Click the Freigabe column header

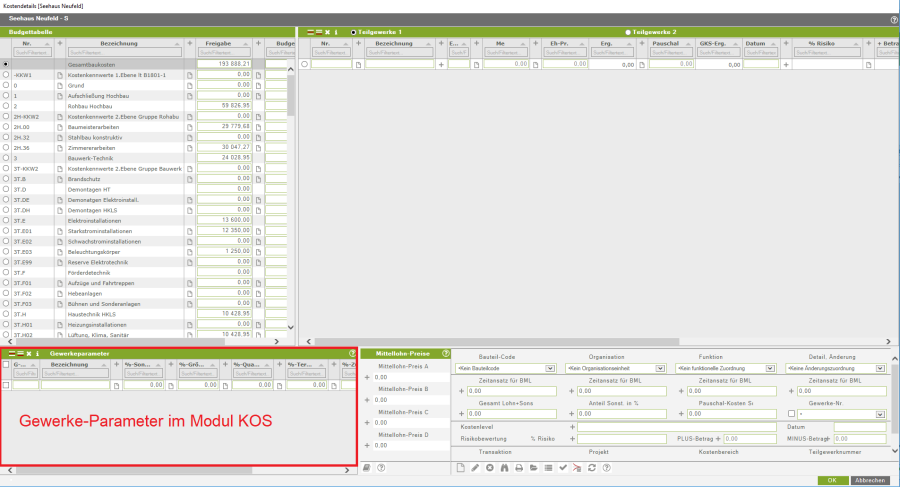coord(219,44)
